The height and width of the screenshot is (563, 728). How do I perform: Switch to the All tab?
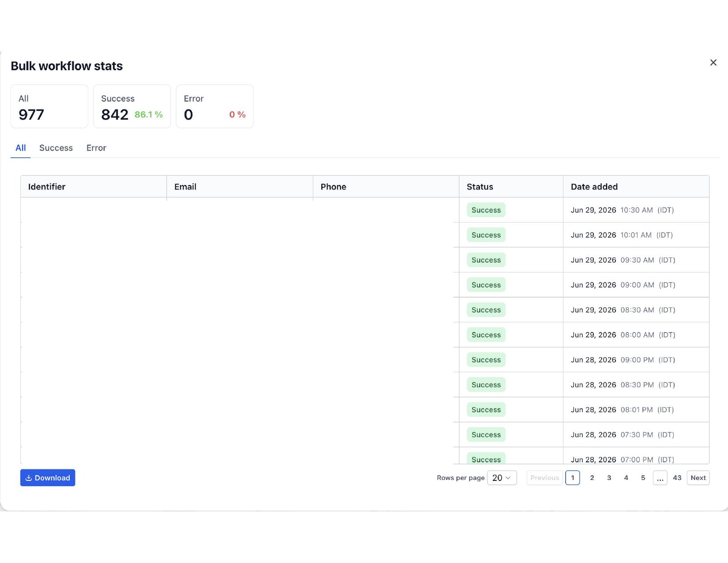[21, 148]
